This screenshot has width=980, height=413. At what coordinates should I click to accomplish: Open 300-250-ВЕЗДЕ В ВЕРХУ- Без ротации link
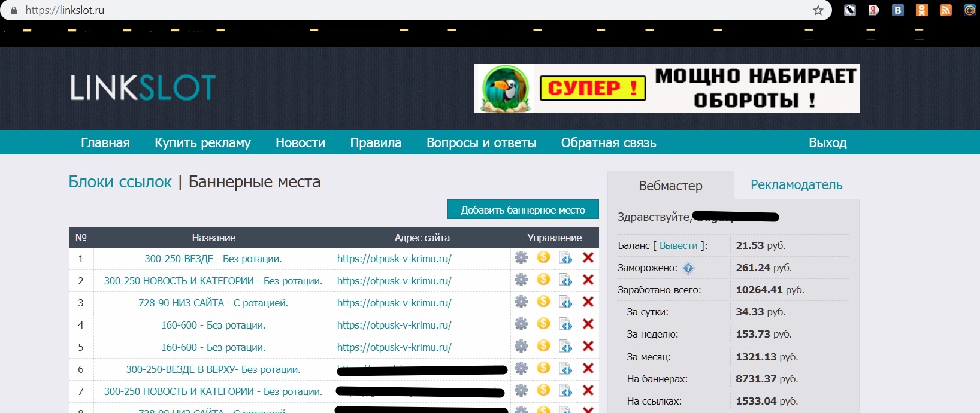(x=213, y=369)
